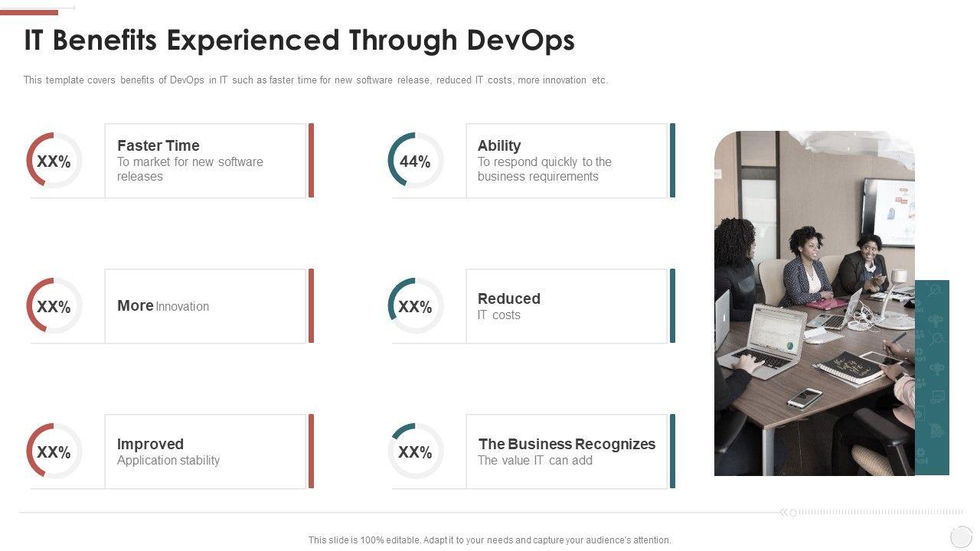Click the "IT costs" text
The width and height of the screenshot is (980, 551).
pyautogui.click(x=499, y=315)
